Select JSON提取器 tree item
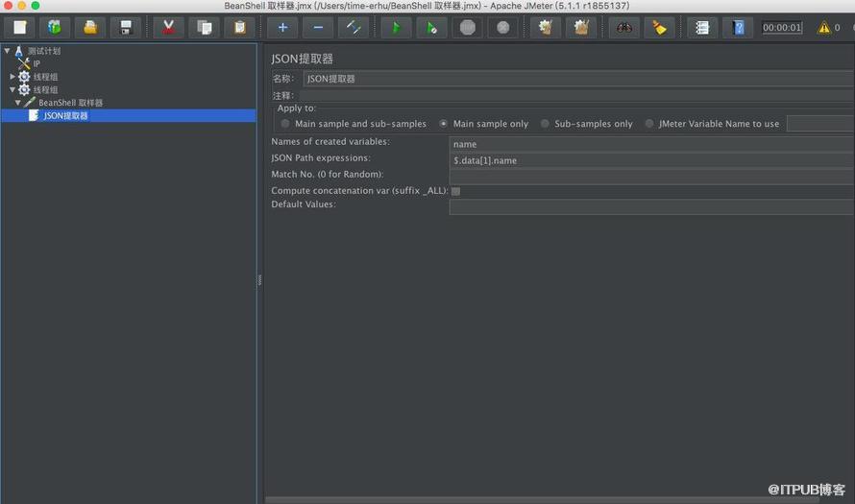The image size is (855, 504). tap(65, 115)
